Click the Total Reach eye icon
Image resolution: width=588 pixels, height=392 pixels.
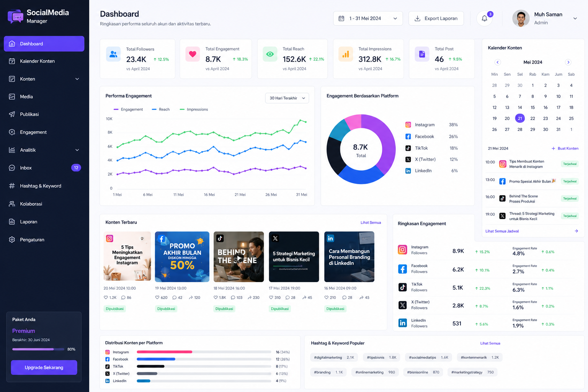point(270,54)
